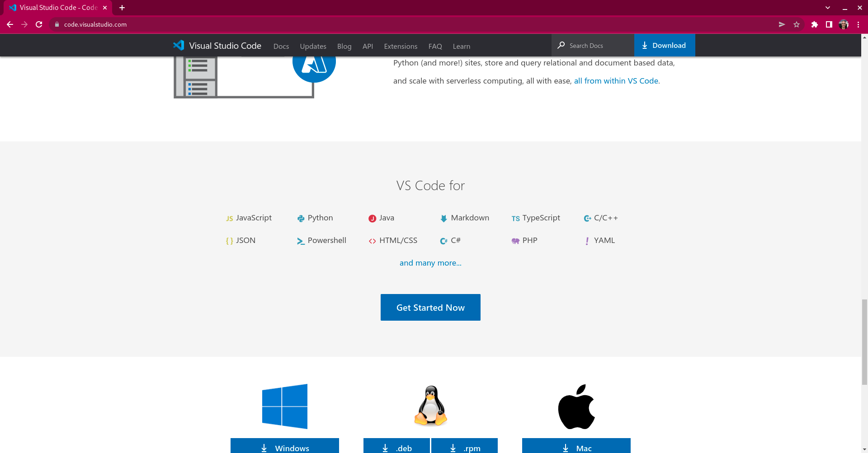
Task: Open the Extensions navigation item
Action: click(401, 46)
